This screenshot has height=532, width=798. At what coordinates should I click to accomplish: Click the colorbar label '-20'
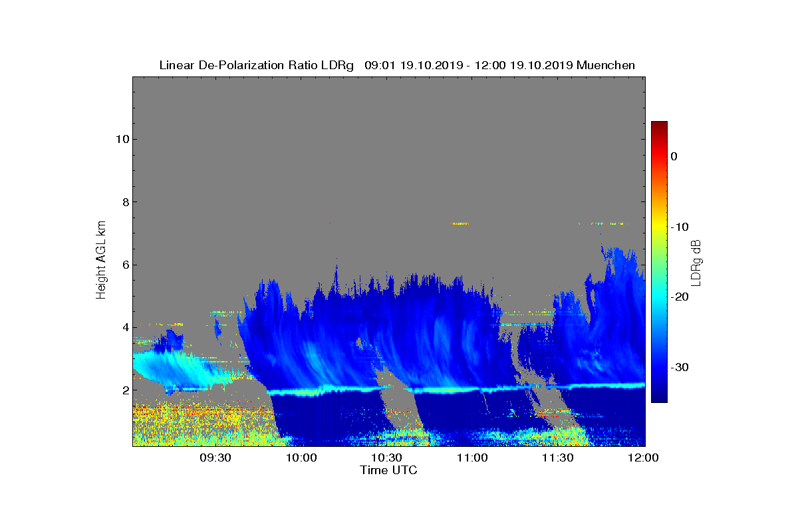pos(679,297)
